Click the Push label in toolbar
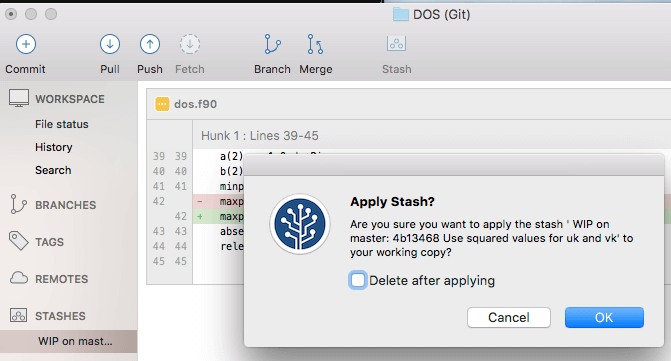Viewport: 671px width, 361px height. 150,69
